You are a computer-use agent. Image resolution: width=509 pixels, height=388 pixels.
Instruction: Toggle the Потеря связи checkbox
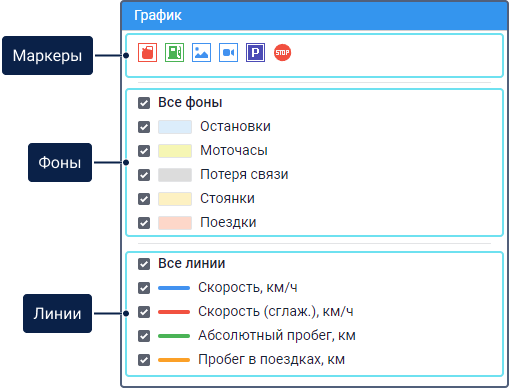click(x=144, y=175)
